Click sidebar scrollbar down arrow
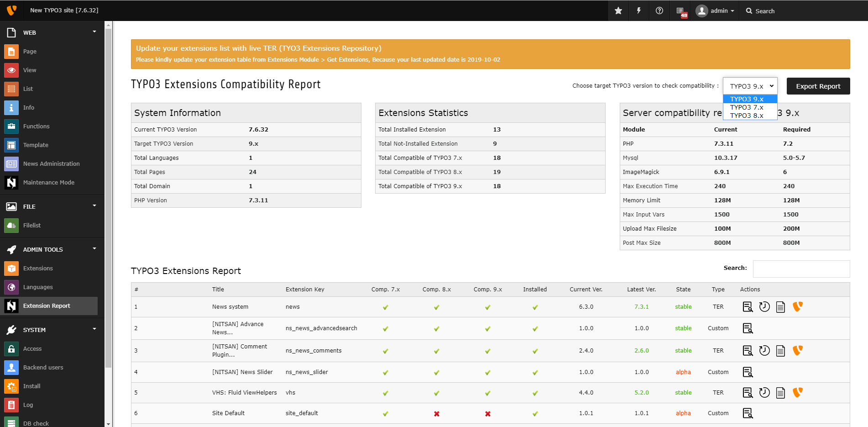 108,424
